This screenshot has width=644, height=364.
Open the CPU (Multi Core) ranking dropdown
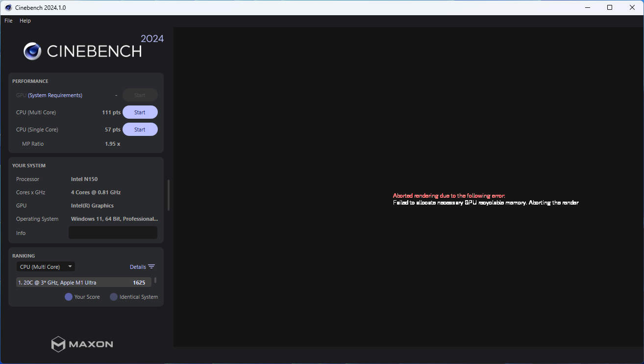coord(45,267)
